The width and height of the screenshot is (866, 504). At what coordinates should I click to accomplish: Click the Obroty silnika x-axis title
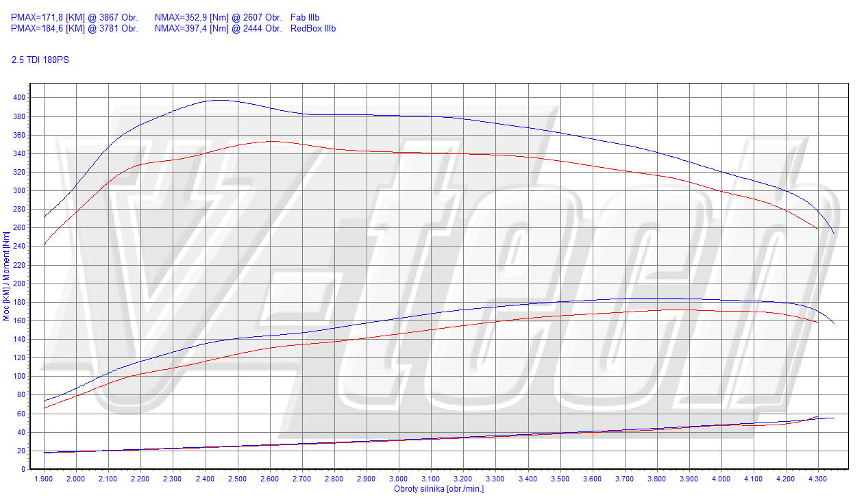coord(438,489)
